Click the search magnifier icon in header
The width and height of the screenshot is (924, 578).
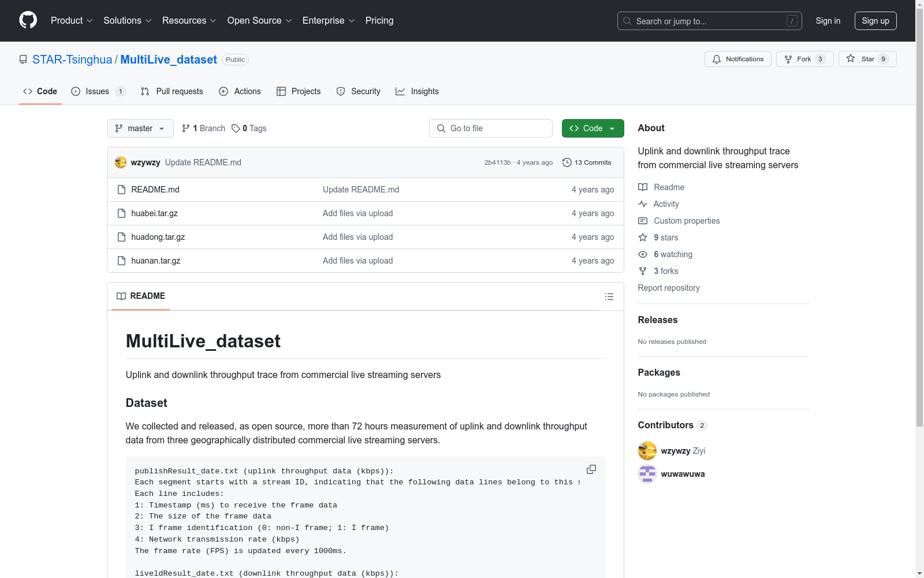[627, 21]
